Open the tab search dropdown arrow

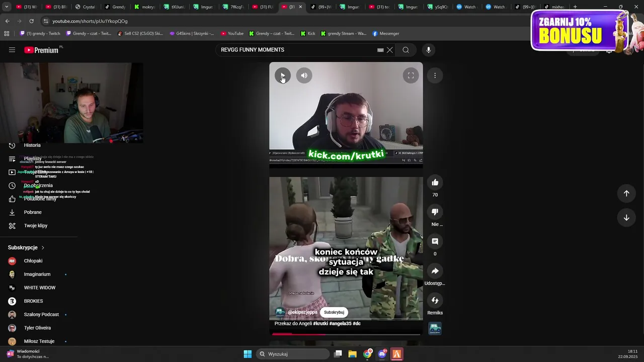7,7
